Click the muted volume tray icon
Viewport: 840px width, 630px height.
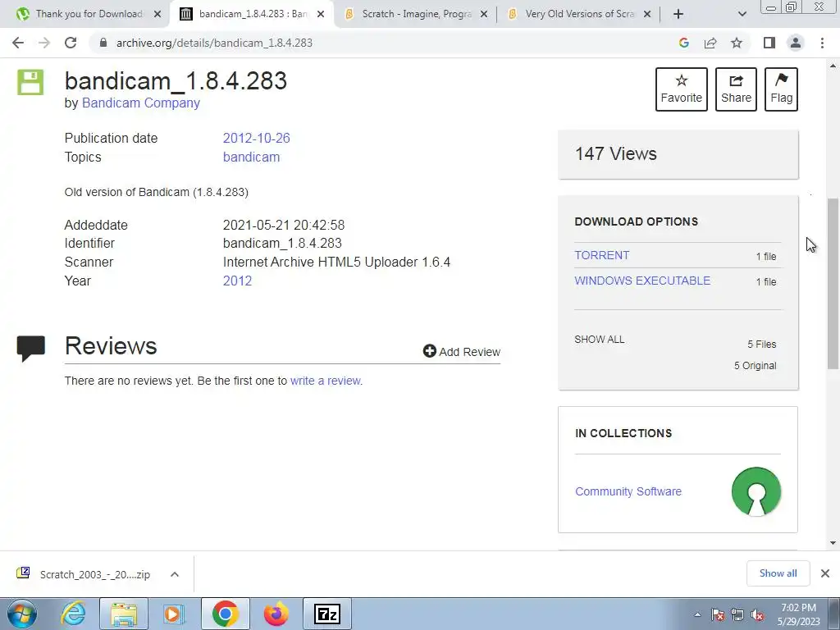click(x=757, y=614)
